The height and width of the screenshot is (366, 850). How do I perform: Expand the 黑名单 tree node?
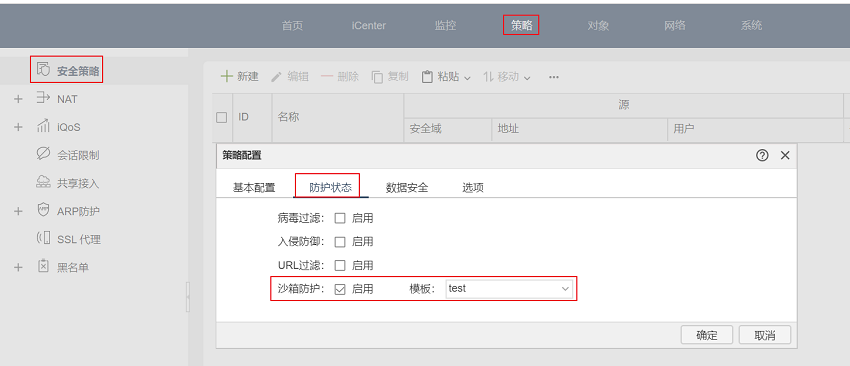click(x=18, y=267)
